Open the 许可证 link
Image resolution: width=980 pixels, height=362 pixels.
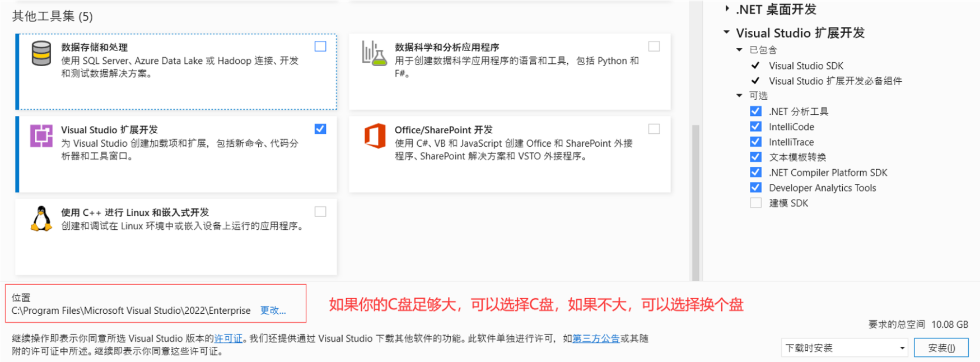[x=228, y=338]
